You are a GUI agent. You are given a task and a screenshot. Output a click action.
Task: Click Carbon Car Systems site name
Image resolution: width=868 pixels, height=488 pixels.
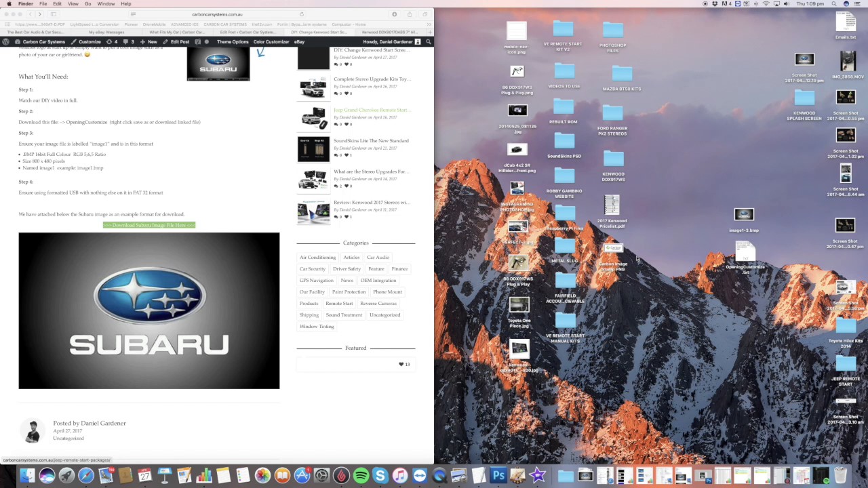point(43,41)
